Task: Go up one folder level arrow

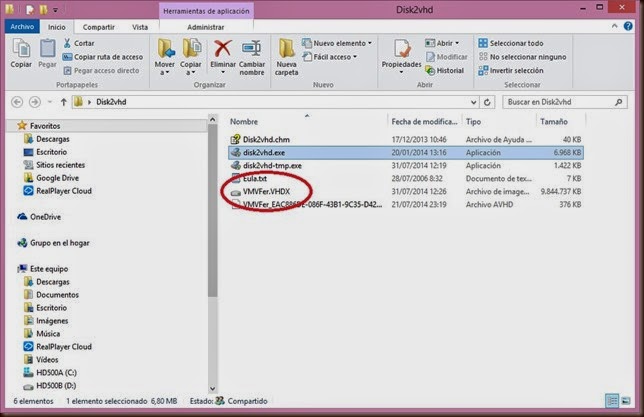Action: point(63,102)
